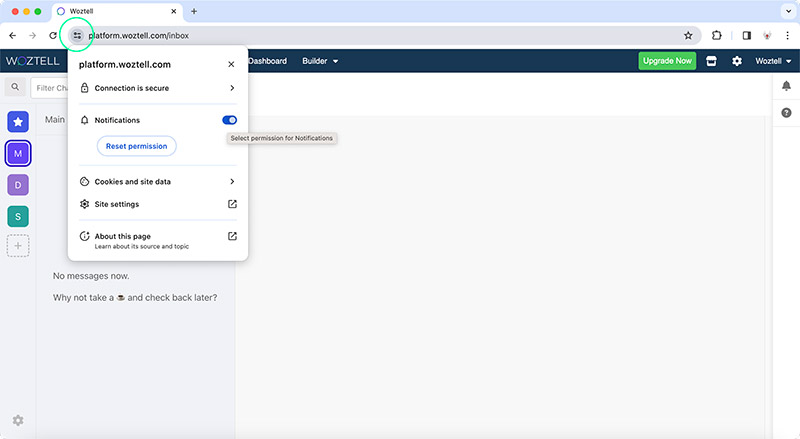Go back to previous page
Viewport: 800px width, 439px height.
pos(13,35)
